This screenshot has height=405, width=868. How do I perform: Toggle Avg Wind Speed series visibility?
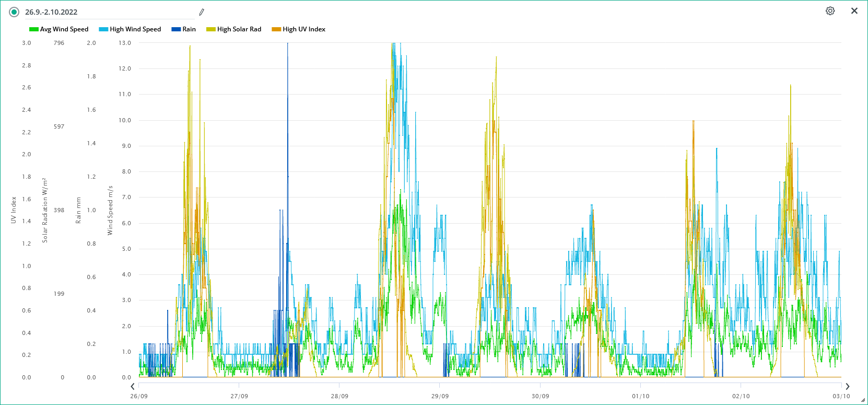click(x=64, y=29)
